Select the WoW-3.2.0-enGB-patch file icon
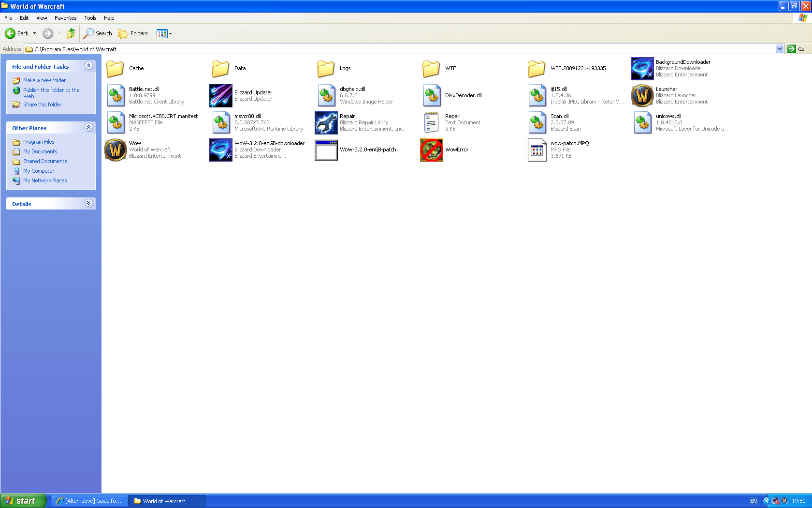 click(326, 150)
